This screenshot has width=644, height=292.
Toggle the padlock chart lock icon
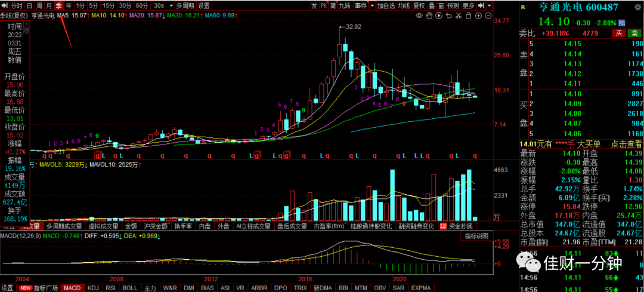pos(468,16)
